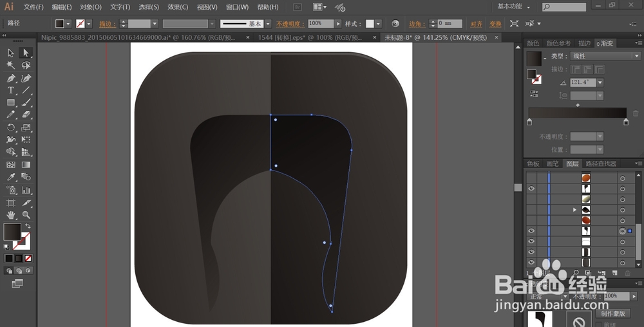Select the Pen tool

pyautogui.click(x=11, y=78)
